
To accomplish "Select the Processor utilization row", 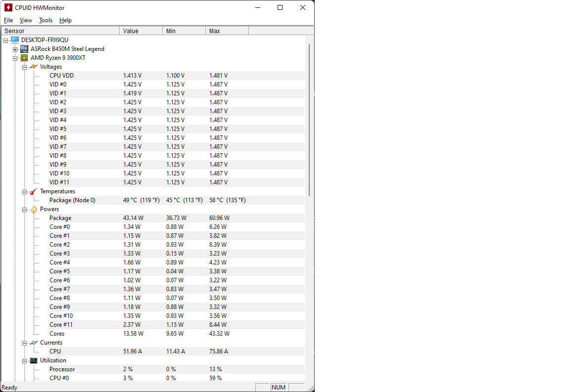I will click(176, 369).
